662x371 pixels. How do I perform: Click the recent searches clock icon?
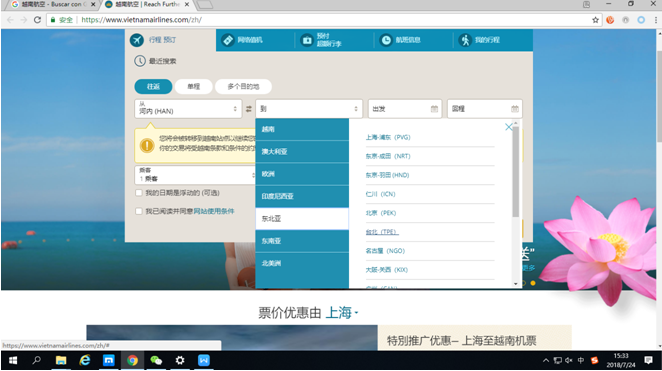140,61
